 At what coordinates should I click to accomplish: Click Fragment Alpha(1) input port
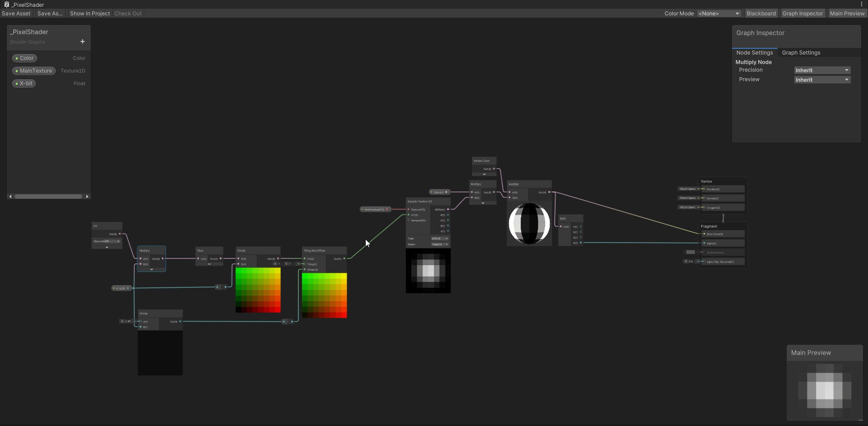coord(704,243)
